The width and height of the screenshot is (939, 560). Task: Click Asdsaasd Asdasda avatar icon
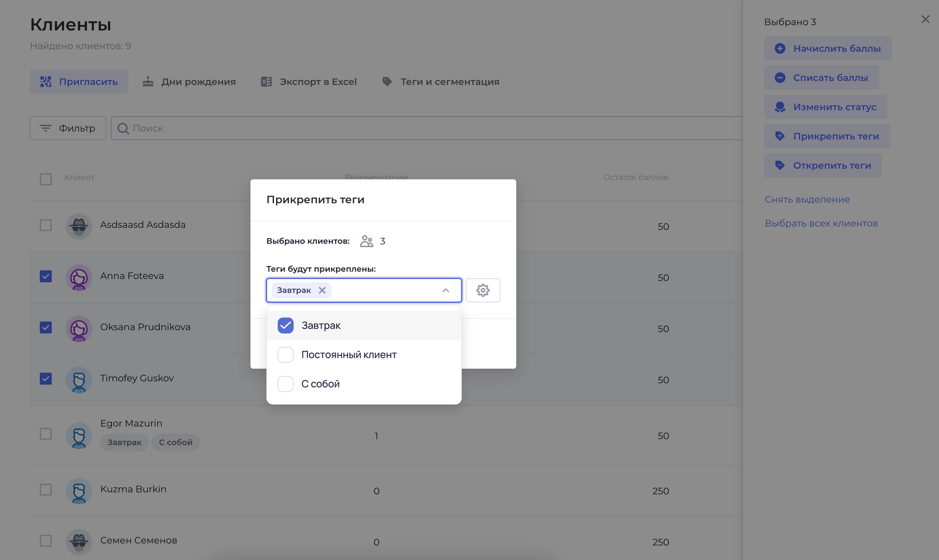click(x=79, y=226)
